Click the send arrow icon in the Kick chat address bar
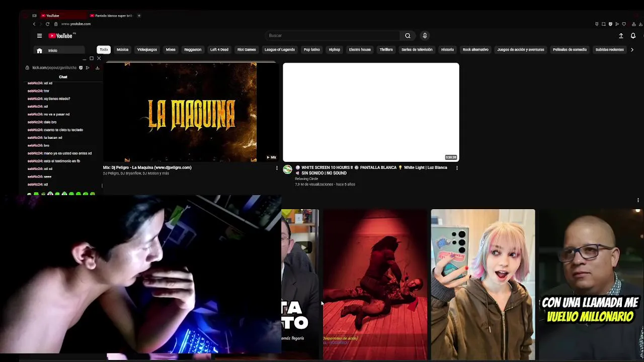The image size is (644, 362). [88, 67]
